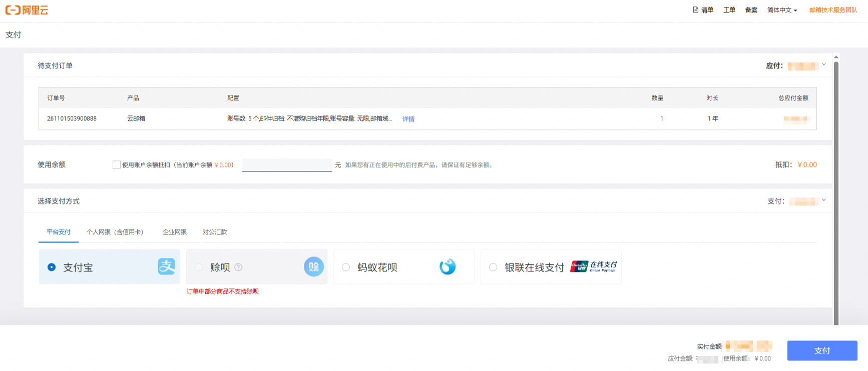
Task: Click the 订单号 column header
Action: click(56, 98)
